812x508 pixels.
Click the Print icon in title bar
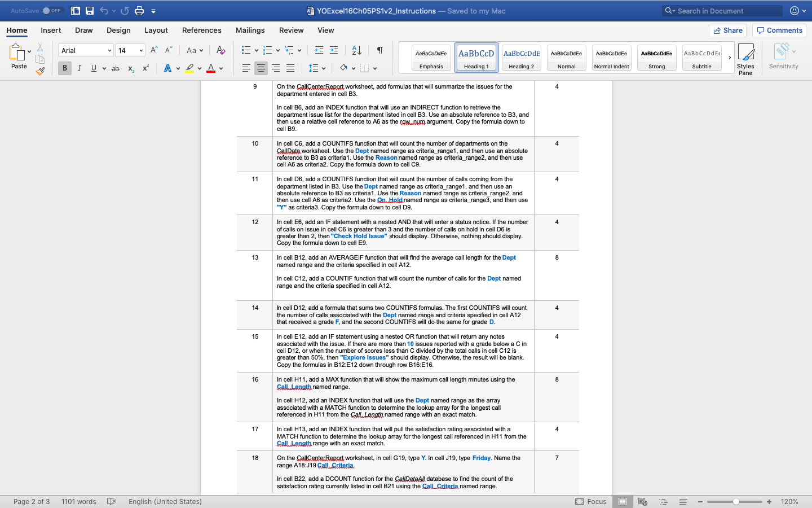tap(139, 11)
